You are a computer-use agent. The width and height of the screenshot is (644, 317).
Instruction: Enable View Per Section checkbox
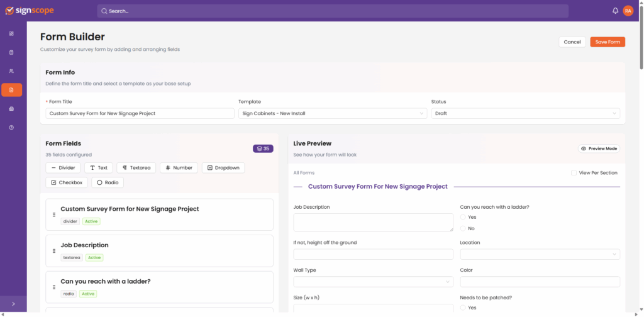(x=574, y=173)
